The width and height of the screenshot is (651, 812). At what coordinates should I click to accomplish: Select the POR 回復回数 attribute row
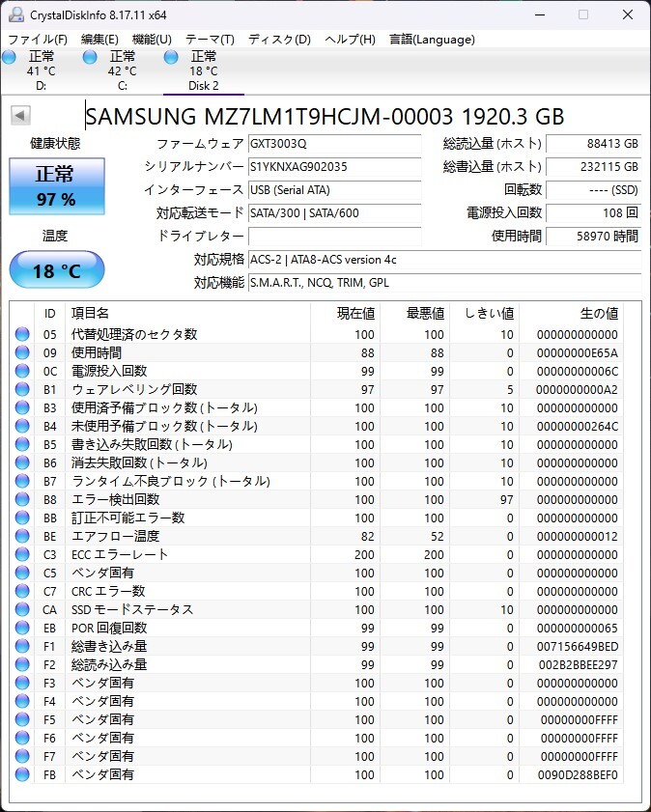click(x=317, y=629)
